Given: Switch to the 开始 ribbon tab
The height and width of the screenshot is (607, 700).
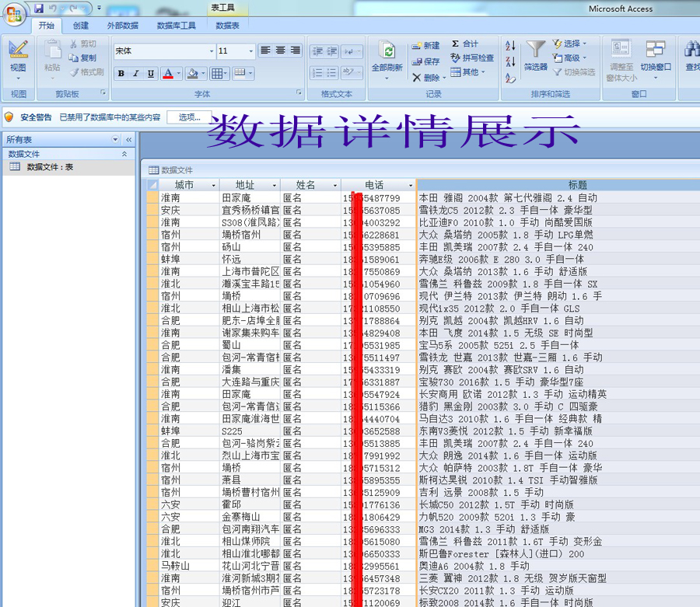Looking at the screenshot, I should (47, 26).
